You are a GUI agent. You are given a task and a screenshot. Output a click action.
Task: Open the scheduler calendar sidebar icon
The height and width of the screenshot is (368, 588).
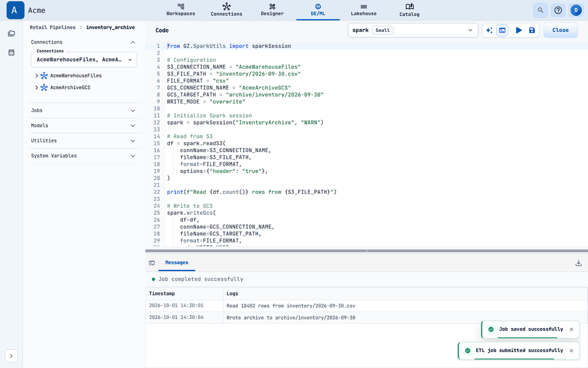(x=11, y=53)
